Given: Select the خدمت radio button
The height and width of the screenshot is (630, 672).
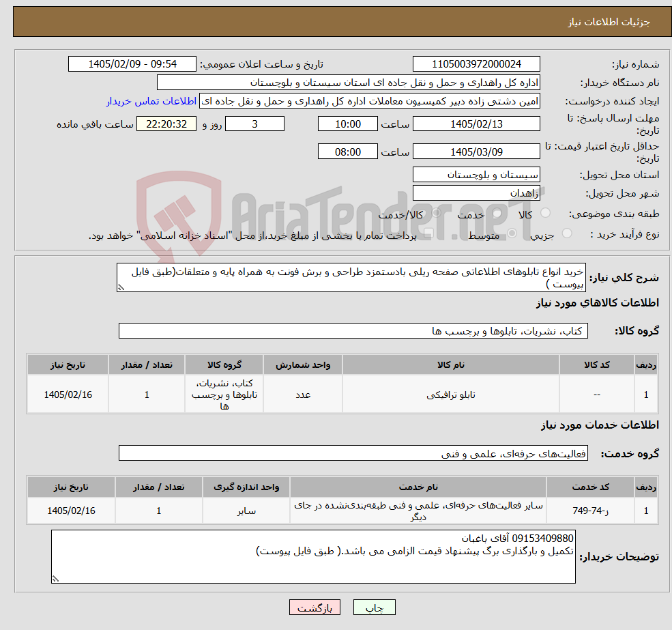Looking at the screenshot, I should (x=497, y=213).
